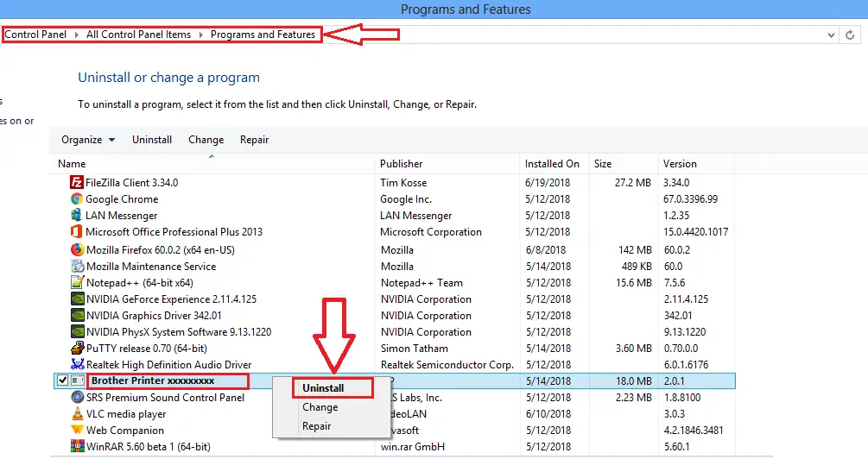Click Repair in the toolbar
Viewport: 868px width, 459px height.
[x=254, y=140]
